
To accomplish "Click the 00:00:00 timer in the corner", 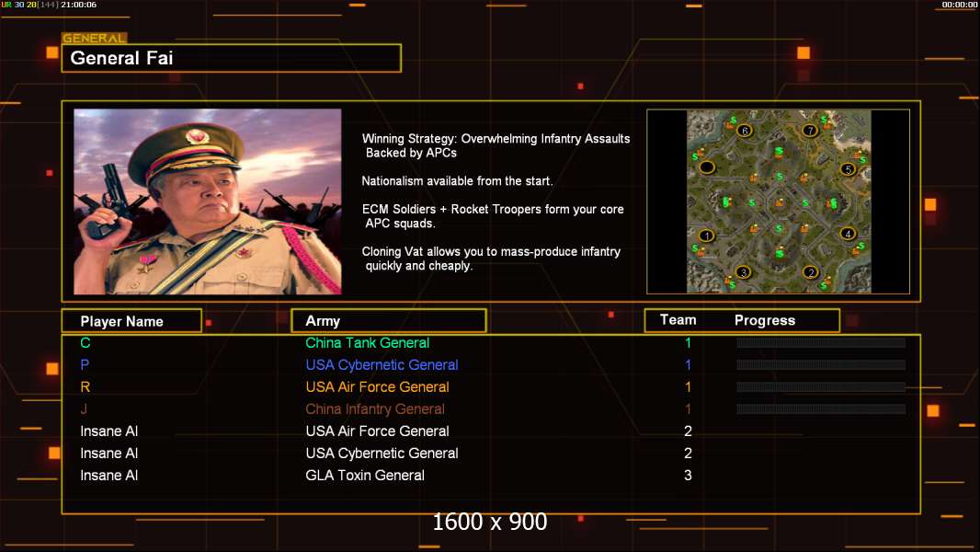I will pyautogui.click(x=960, y=5).
